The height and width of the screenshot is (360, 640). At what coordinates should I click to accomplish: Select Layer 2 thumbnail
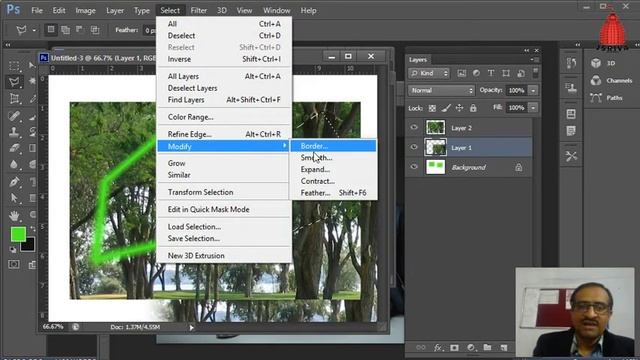436,127
